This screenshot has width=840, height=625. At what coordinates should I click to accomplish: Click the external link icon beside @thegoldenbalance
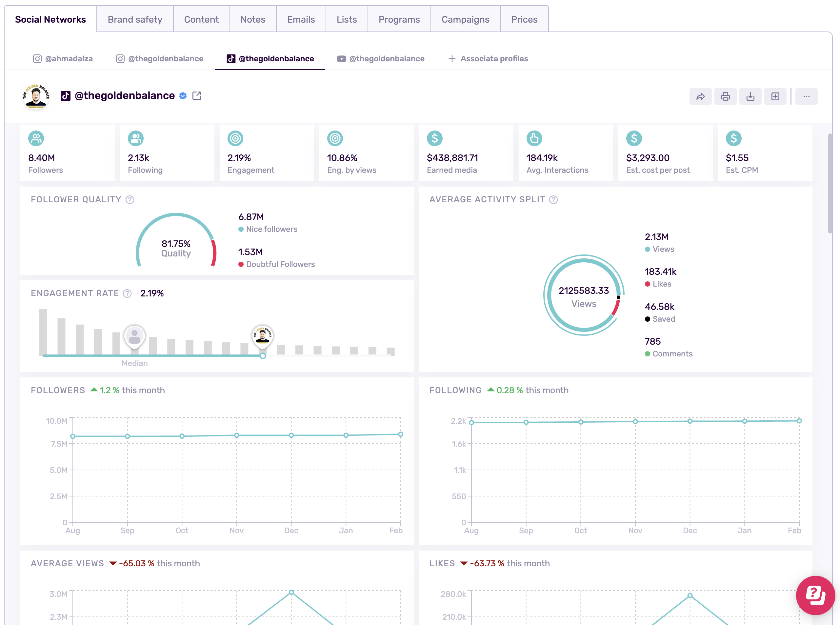coord(197,96)
